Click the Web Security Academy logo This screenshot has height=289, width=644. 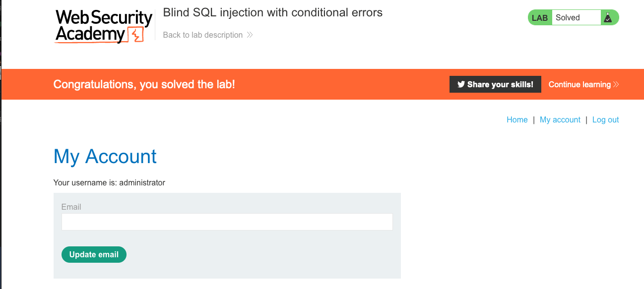(x=103, y=26)
